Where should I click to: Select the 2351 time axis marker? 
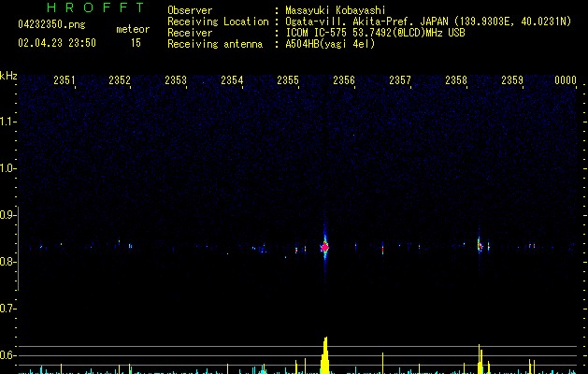[x=65, y=79]
